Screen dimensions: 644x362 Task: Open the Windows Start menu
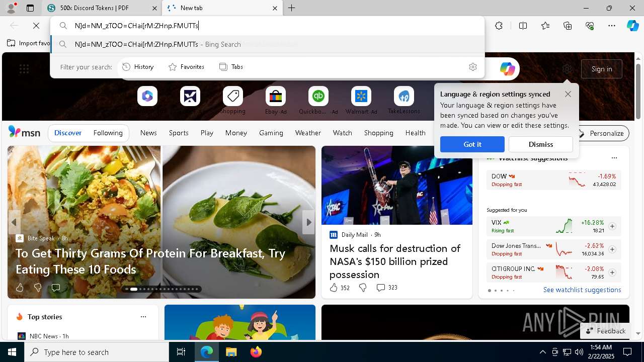tap(12, 352)
